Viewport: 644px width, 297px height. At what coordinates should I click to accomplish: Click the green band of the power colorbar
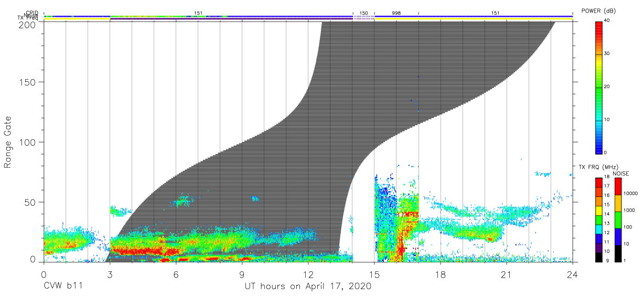tap(598, 89)
